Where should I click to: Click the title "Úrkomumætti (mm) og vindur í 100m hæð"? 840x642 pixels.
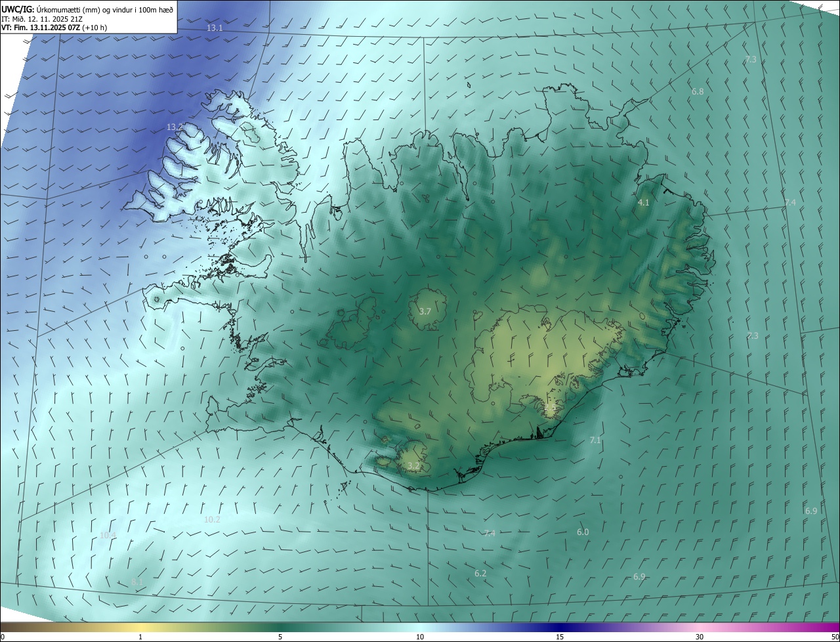(x=105, y=9)
